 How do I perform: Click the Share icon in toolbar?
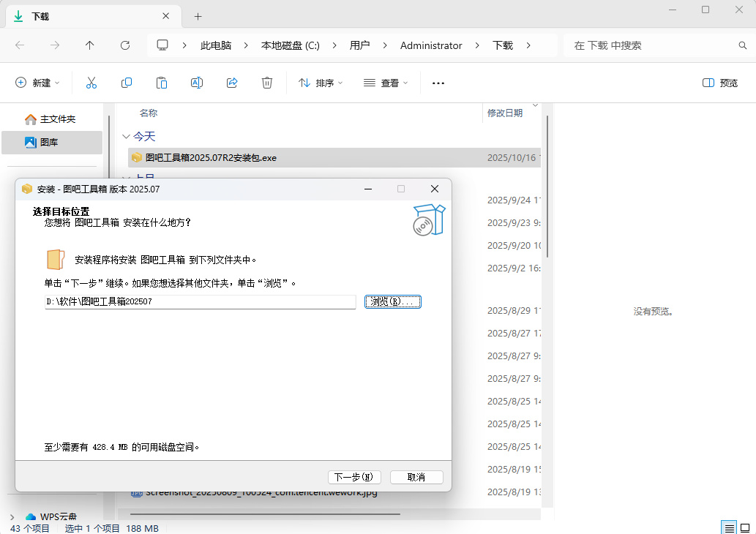tap(232, 83)
